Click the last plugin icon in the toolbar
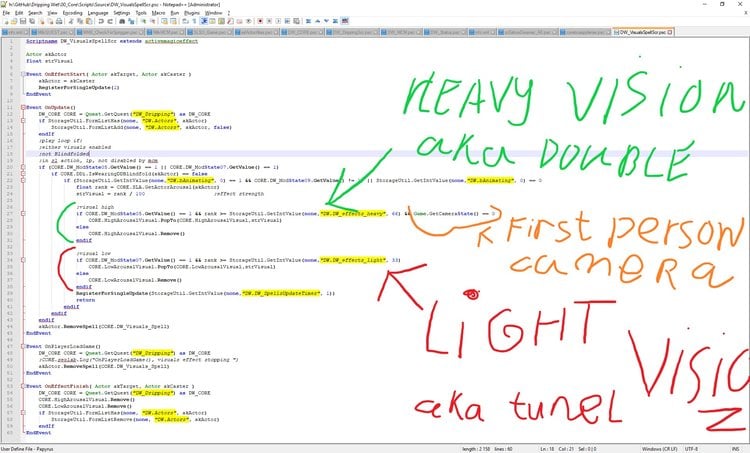The image size is (750, 453). pos(344,21)
